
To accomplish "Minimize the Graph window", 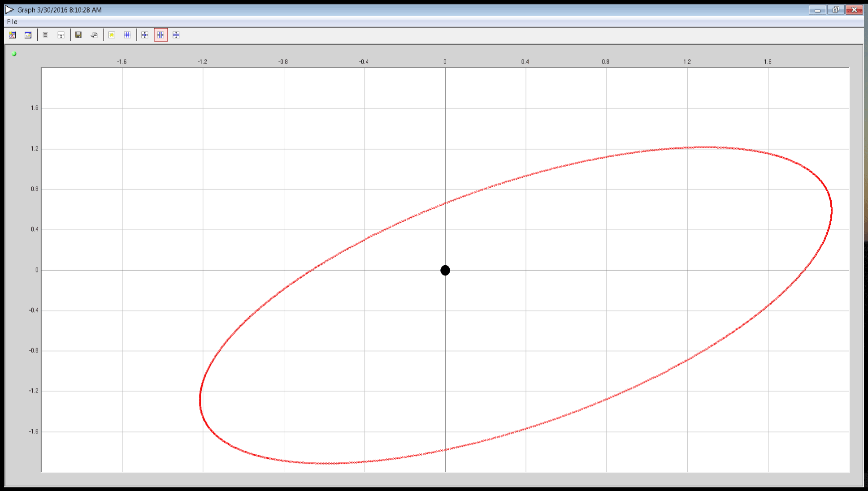I will point(817,9).
